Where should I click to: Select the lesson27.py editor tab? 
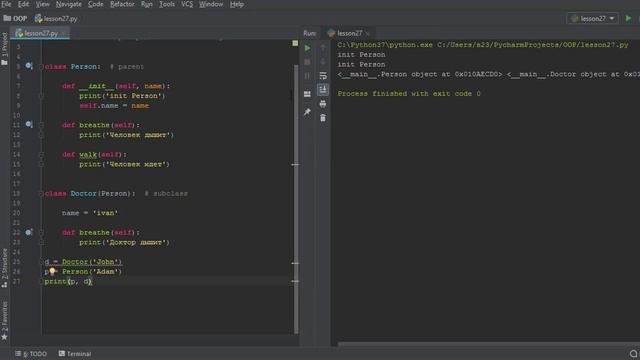click(x=40, y=33)
